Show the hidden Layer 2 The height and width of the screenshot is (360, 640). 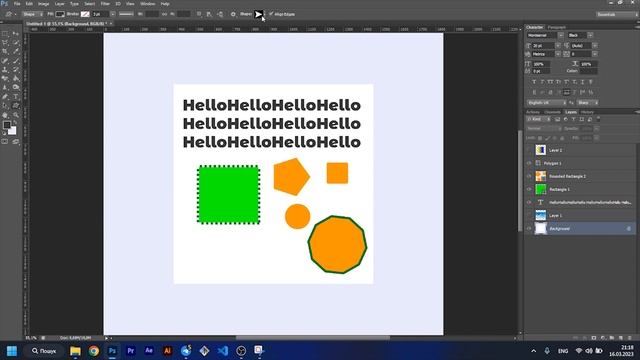click(x=529, y=150)
